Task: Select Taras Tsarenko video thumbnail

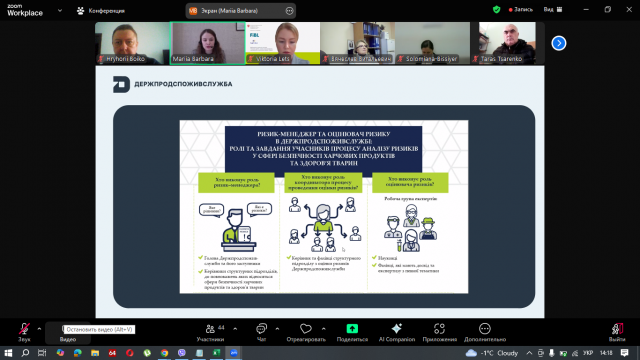Action: (x=507, y=43)
